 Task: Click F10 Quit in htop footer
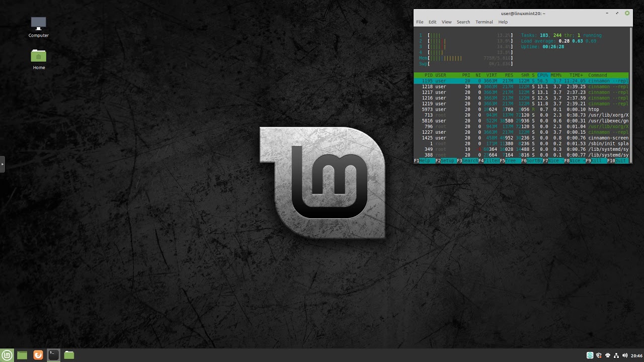(618, 161)
